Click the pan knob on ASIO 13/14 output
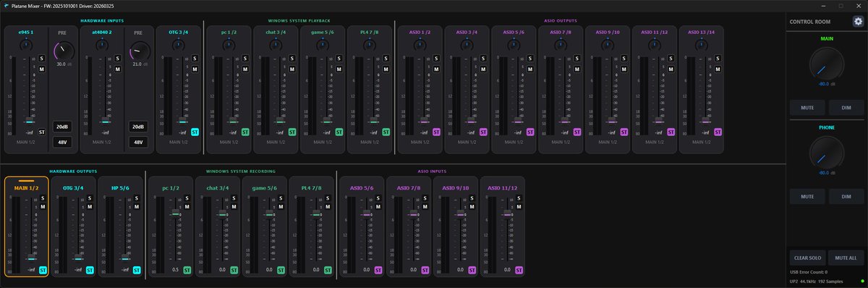This screenshot has width=868, height=288. coord(702,45)
